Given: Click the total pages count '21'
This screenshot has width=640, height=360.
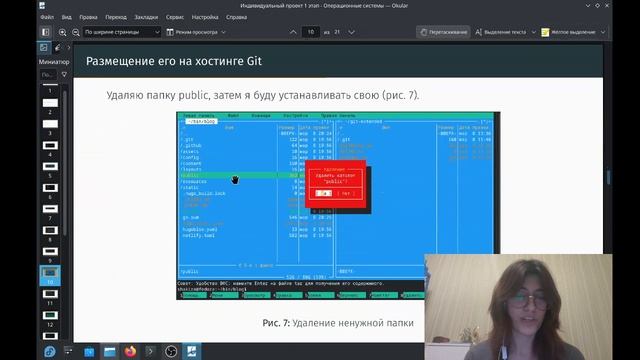Looking at the screenshot, I should (337, 32).
